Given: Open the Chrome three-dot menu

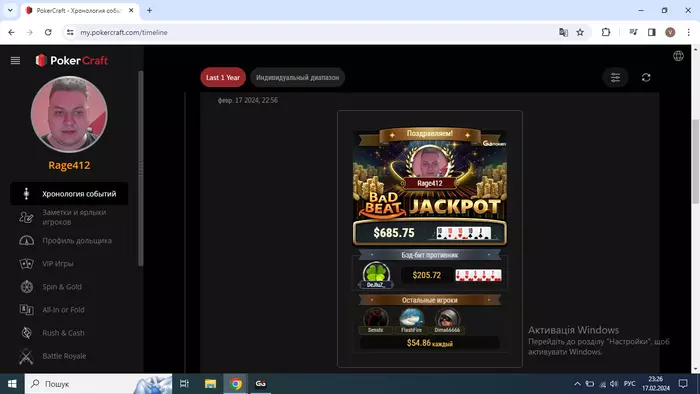Looking at the screenshot, I should 688,32.
